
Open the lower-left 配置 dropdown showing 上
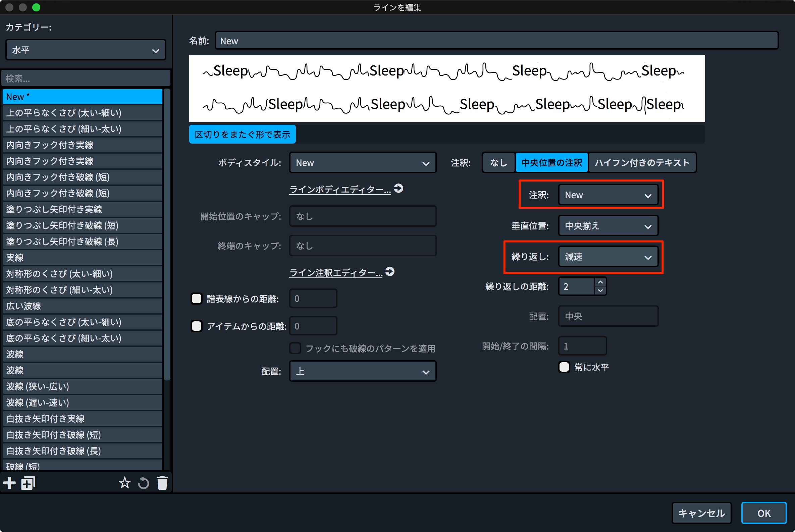pyautogui.click(x=363, y=371)
